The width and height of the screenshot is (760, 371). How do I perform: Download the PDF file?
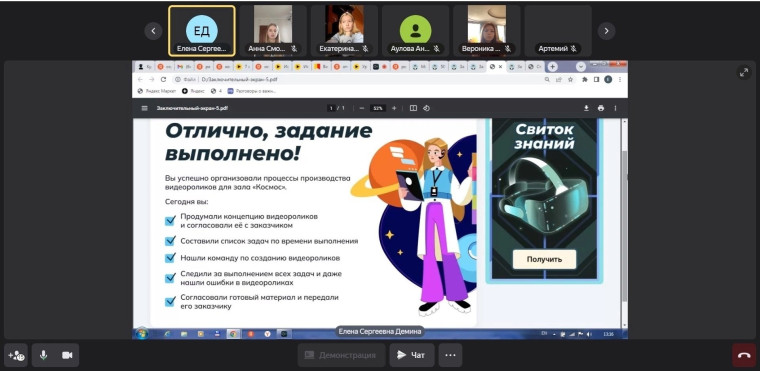(586, 108)
